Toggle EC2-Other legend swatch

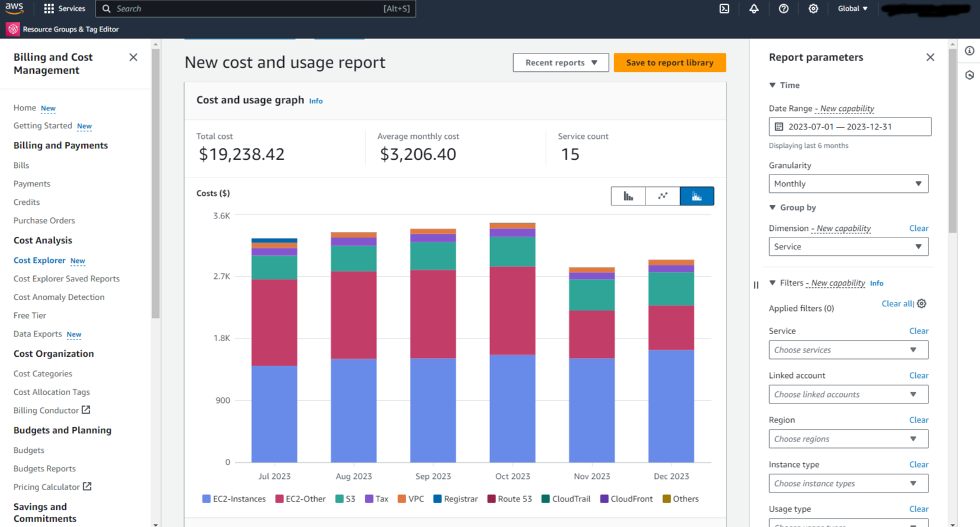[279, 499]
